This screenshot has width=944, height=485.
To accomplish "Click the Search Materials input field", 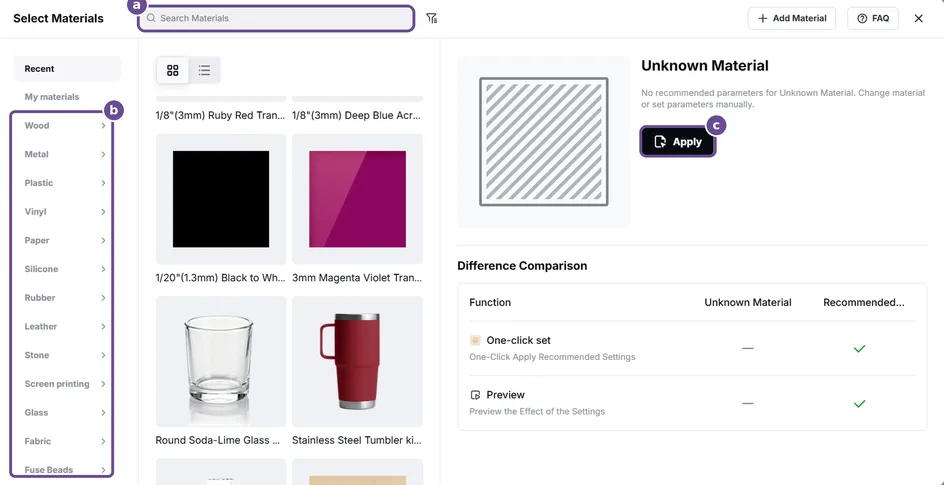I will (276, 18).
